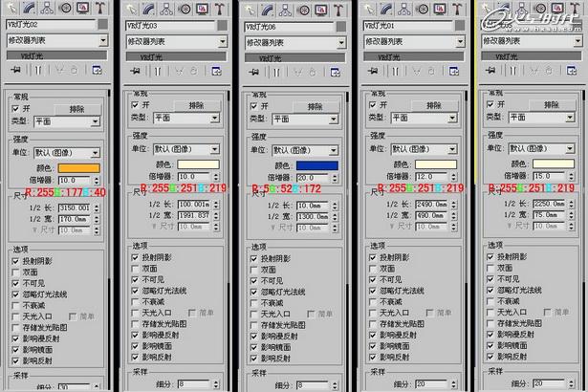Open Create tab icon in VR灯光02 panel

pos(12,8)
